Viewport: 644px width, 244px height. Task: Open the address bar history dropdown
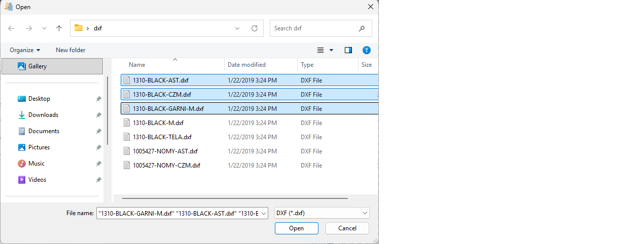[237, 28]
